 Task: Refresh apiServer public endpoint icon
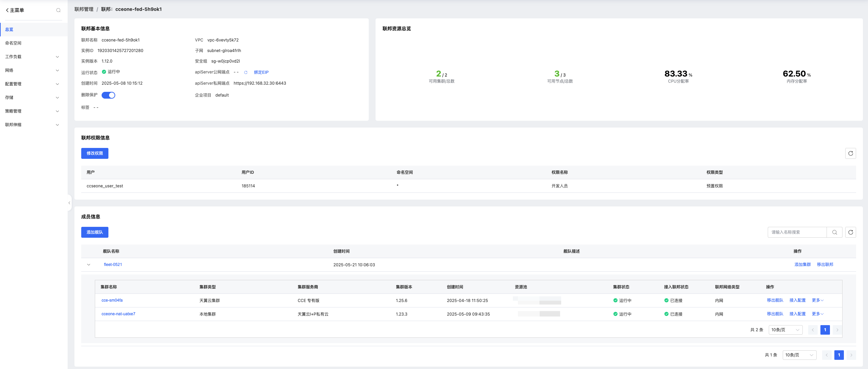click(246, 72)
